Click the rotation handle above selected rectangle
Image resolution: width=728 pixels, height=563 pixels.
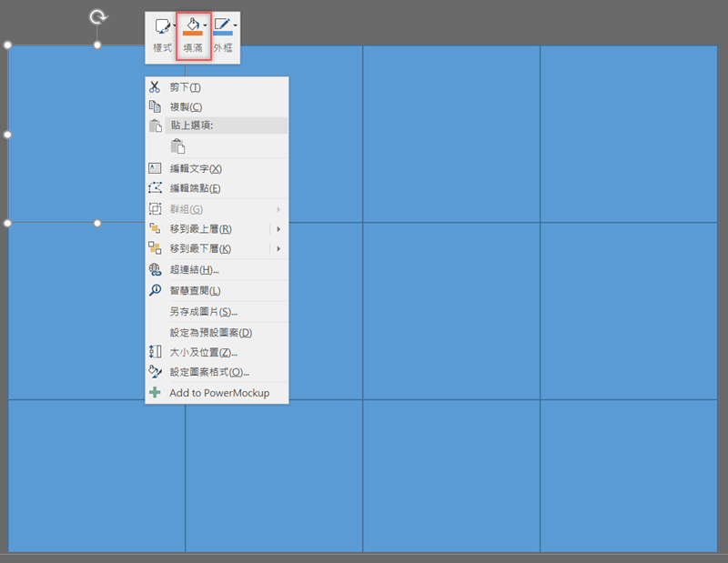pyautogui.click(x=97, y=17)
